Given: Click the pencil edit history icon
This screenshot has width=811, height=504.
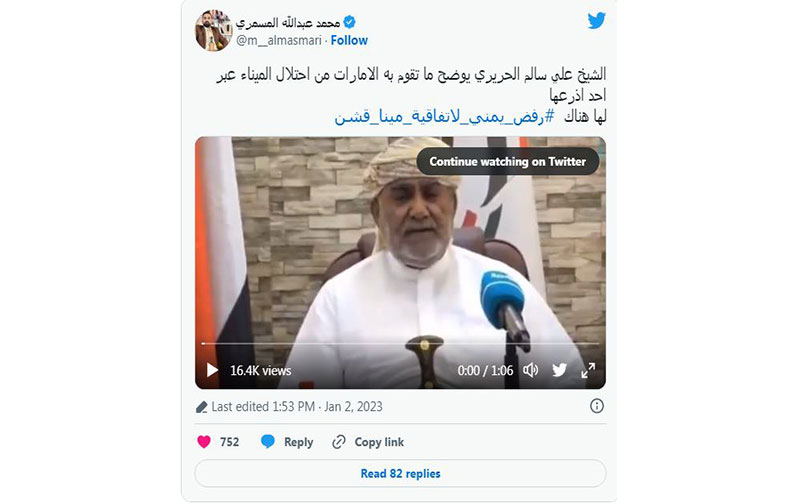Looking at the screenshot, I should (202, 407).
